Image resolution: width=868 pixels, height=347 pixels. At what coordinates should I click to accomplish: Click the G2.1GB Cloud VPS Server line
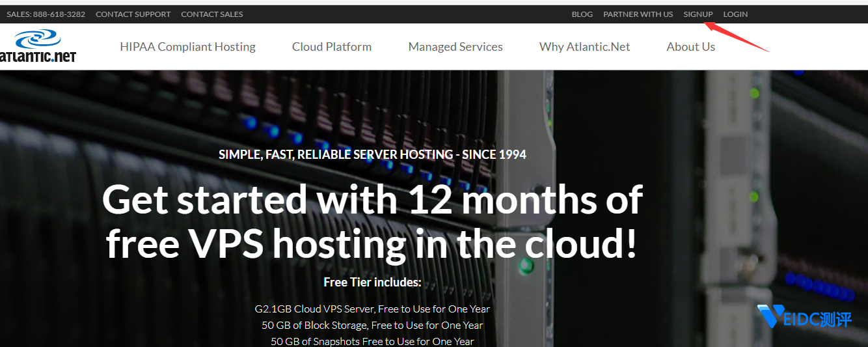tap(372, 309)
